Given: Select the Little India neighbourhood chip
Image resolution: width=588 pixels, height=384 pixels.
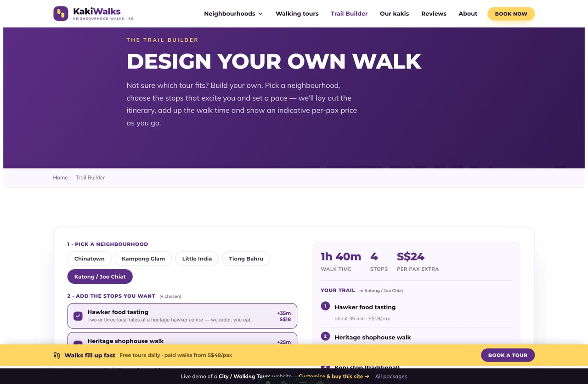Looking at the screenshot, I should (x=197, y=259).
